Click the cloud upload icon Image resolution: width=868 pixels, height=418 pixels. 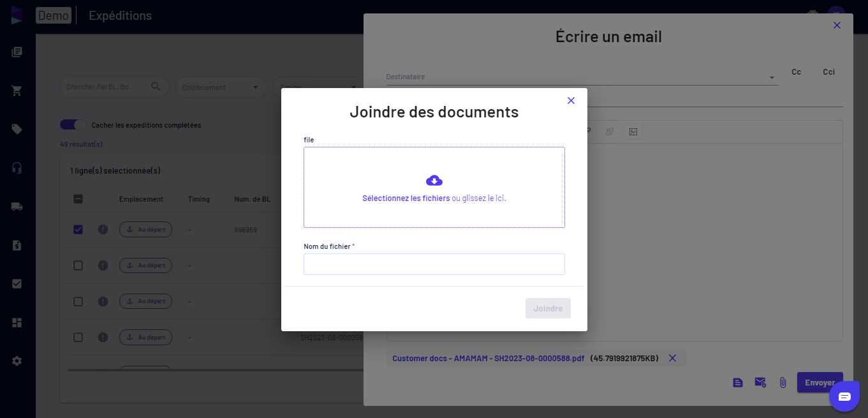pyautogui.click(x=434, y=181)
